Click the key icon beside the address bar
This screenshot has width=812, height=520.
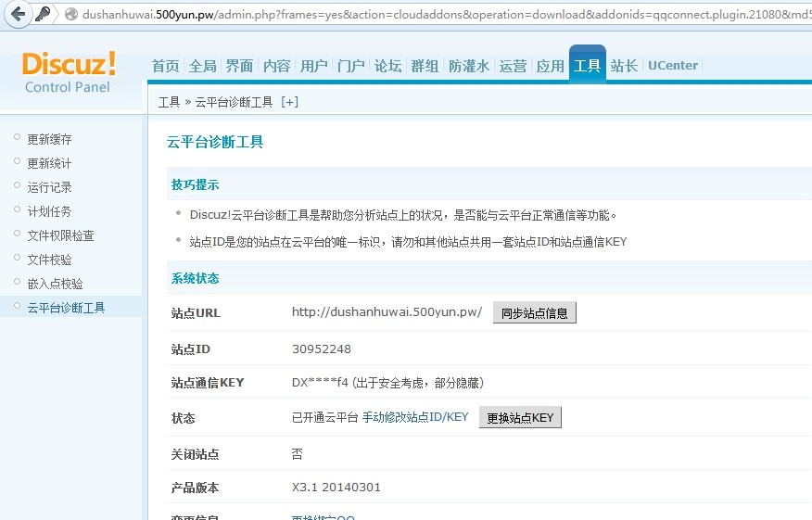[43, 14]
